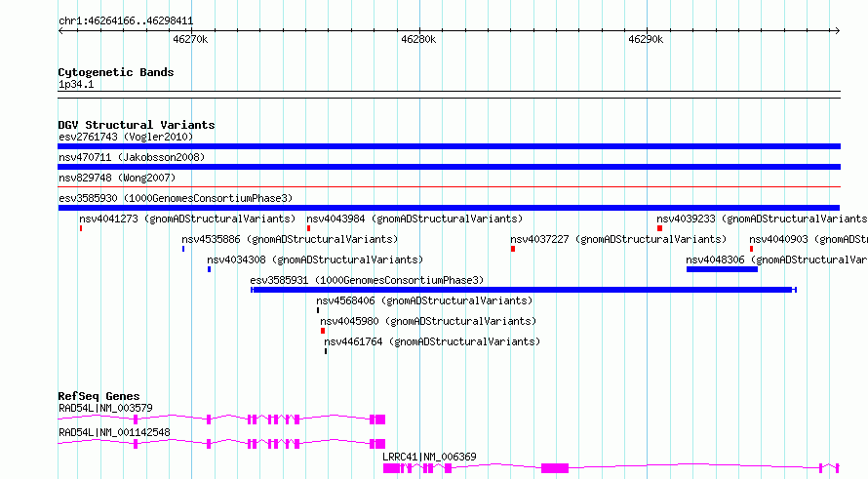Click the nsv829748 (Wong2007) label
Image resolution: width=868 pixels, height=479 pixels.
[117, 178]
